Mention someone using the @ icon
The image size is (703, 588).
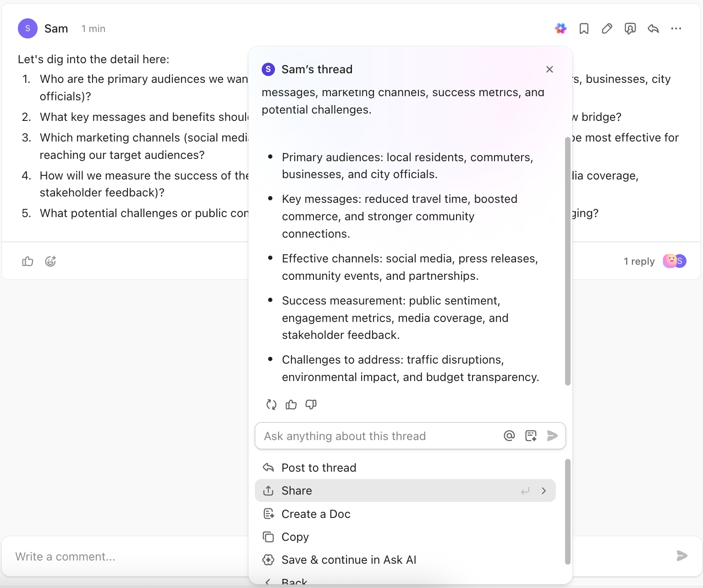pos(509,436)
